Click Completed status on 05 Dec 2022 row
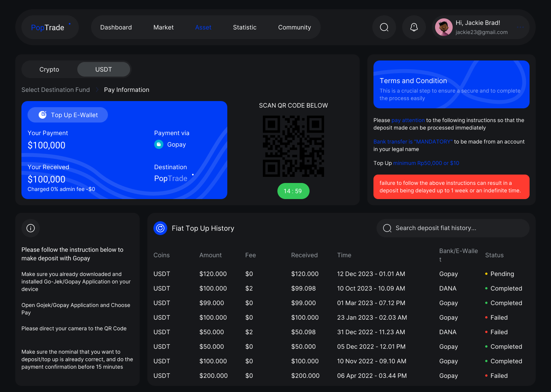Viewport: 551px width, 392px height. click(x=504, y=346)
